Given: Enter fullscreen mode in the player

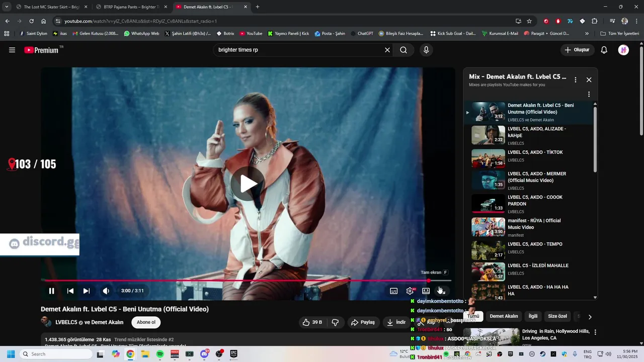Looking at the screenshot, I should point(441,291).
